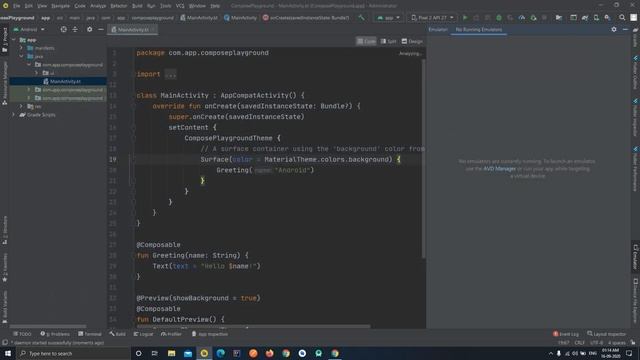This screenshot has width=640, height=360.
Task: Toggle the Project side tab
Action: tap(5, 40)
